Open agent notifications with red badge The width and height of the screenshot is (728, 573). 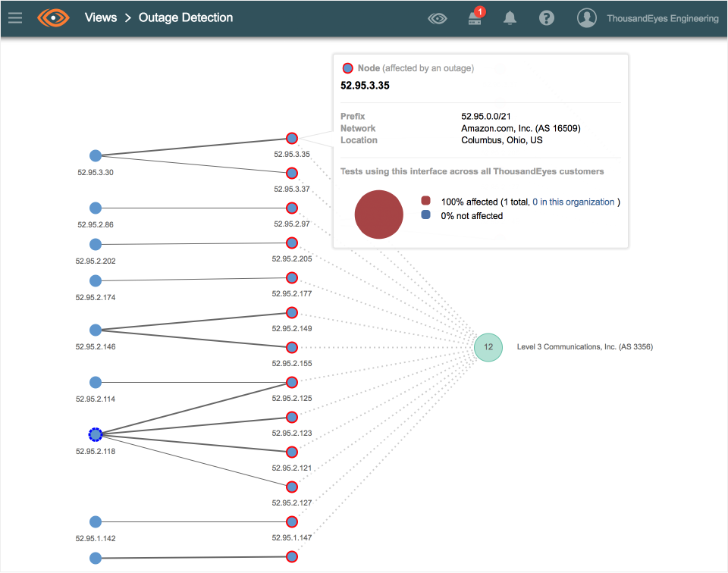click(x=475, y=18)
